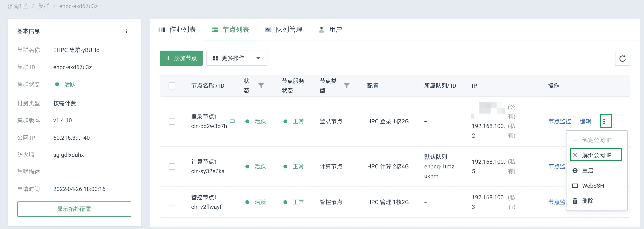Select 解绑公网 IP menu entry
The width and height of the screenshot is (644, 229).
pyautogui.click(x=596, y=155)
